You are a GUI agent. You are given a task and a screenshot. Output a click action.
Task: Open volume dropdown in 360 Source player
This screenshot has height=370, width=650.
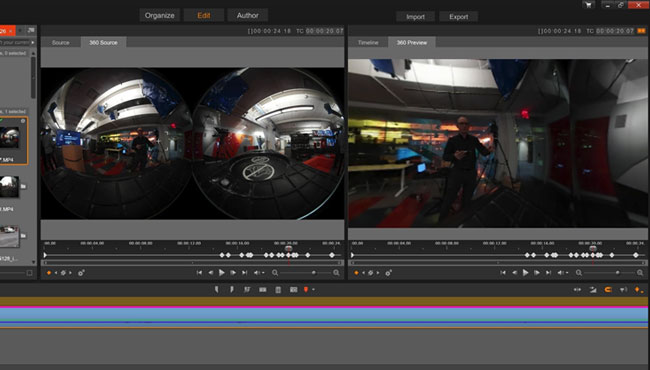click(259, 273)
